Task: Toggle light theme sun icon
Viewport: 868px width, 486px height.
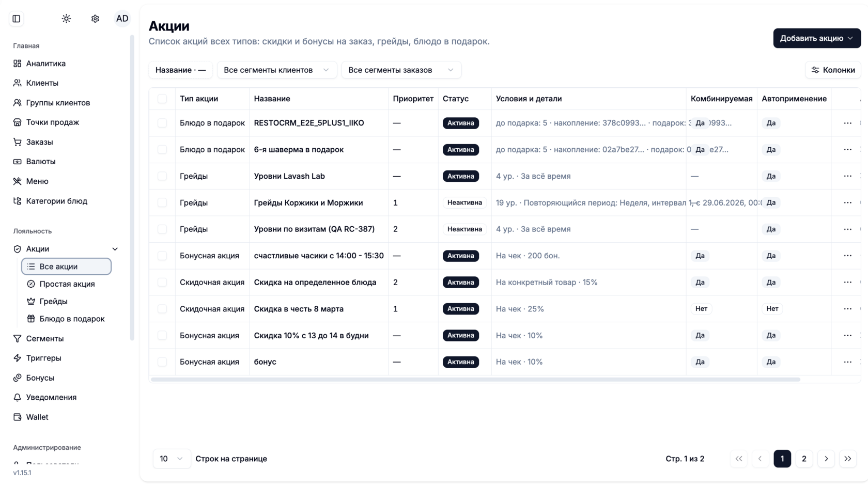Action: click(66, 19)
